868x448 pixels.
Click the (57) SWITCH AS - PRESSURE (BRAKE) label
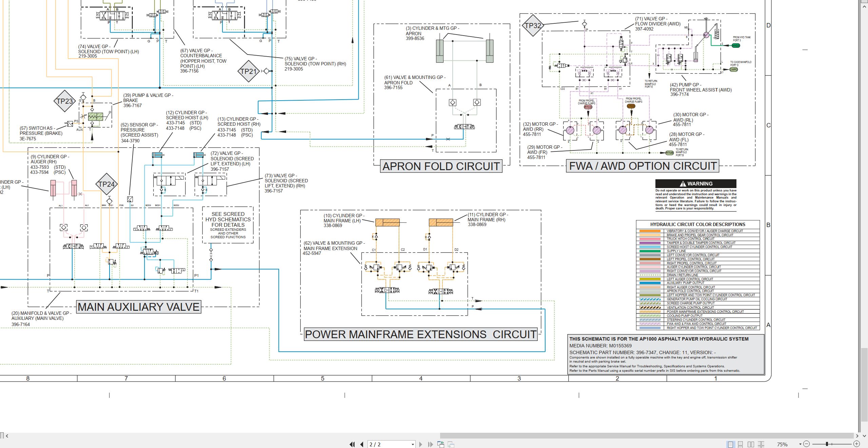tap(41, 133)
